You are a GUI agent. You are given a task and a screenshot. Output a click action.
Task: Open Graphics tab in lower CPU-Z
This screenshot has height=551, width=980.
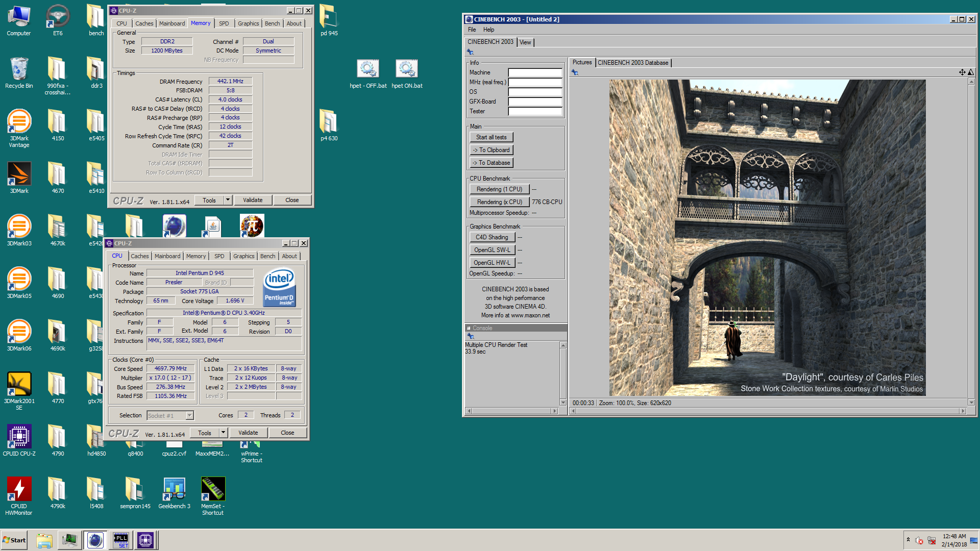[x=244, y=256]
